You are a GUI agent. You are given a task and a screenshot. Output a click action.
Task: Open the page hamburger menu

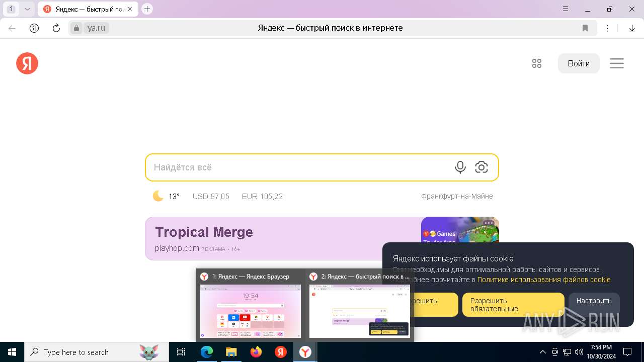[617, 63]
